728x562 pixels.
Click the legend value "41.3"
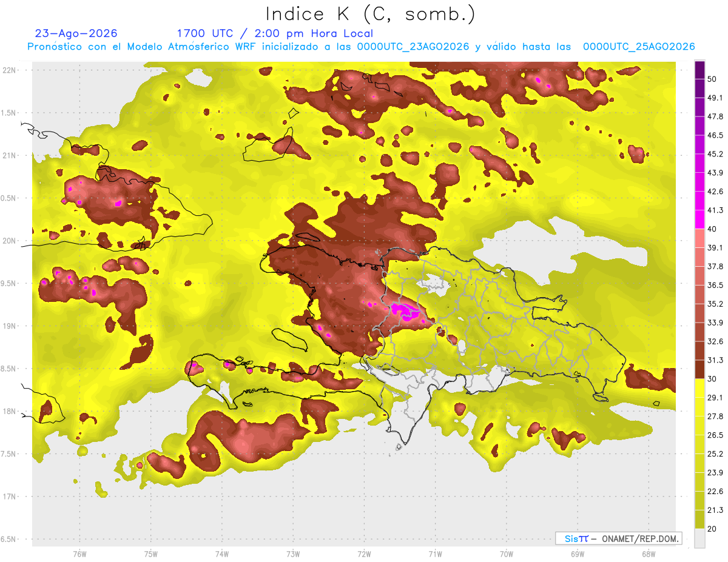coord(715,210)
